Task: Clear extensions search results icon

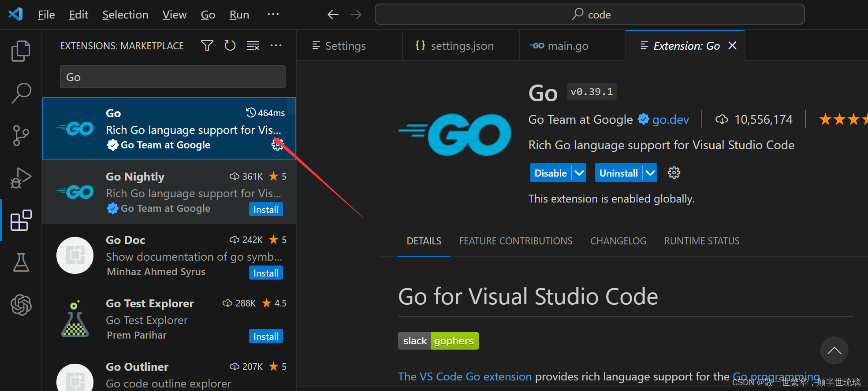Action: 253,45
